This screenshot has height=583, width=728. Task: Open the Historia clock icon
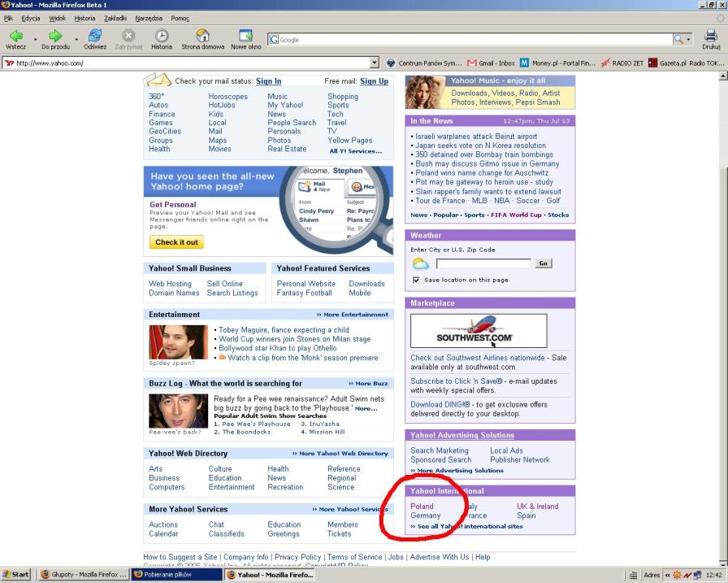162,36
